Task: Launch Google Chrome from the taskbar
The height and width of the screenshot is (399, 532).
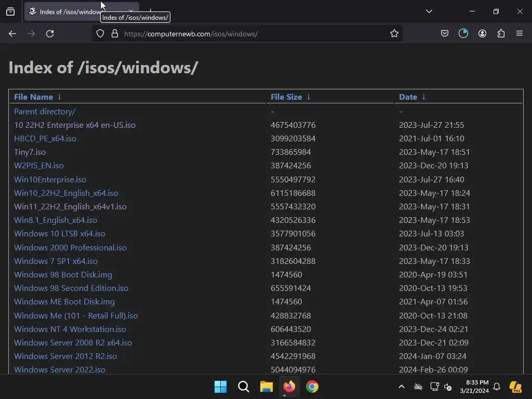Action: tap(312, 387)
